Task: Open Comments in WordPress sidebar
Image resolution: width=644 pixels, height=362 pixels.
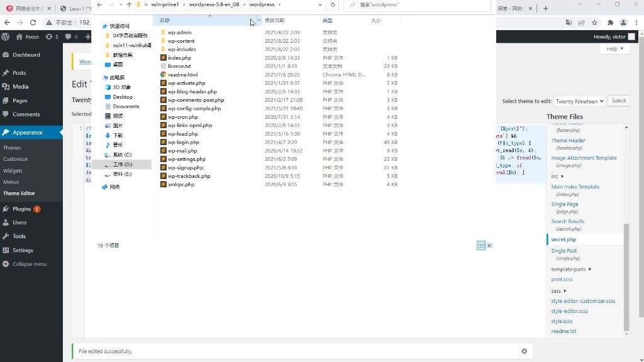Action: 26,114
